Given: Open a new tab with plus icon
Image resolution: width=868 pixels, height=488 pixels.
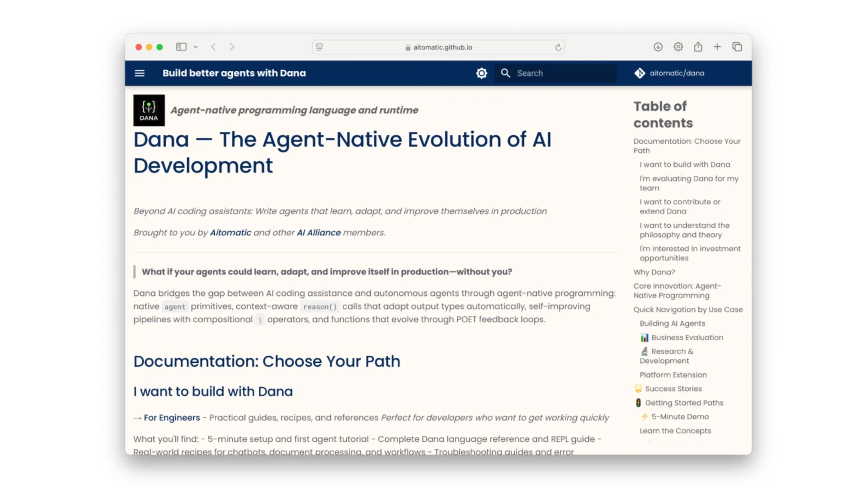Looking at the screenshot, I should [x=717, y=47].
